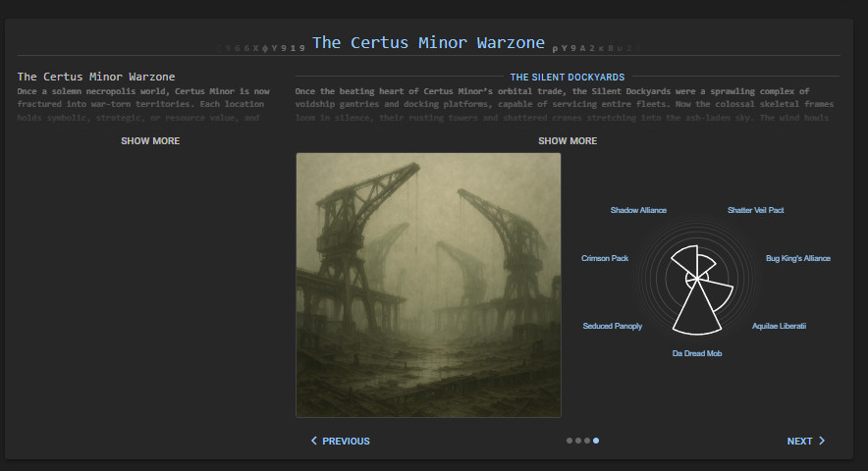Go to the Previous location
Viewport: 868px width, 471px height.
(341, 442)
